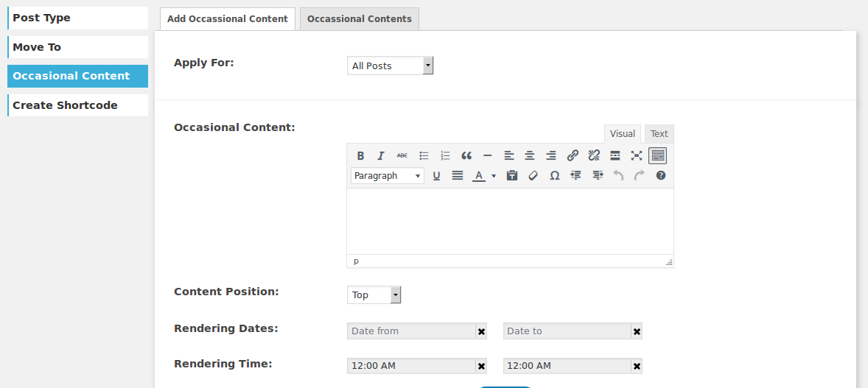Enter distraction-free fullscreen mode
The width and height of the screenshot is (868, 388).
pyautogui.click(x=637, y=155)
